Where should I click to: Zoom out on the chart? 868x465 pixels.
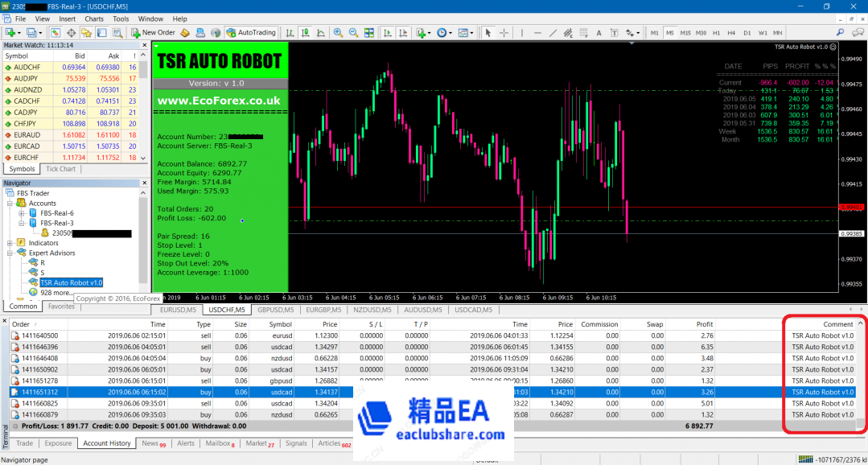pos(353,33)
